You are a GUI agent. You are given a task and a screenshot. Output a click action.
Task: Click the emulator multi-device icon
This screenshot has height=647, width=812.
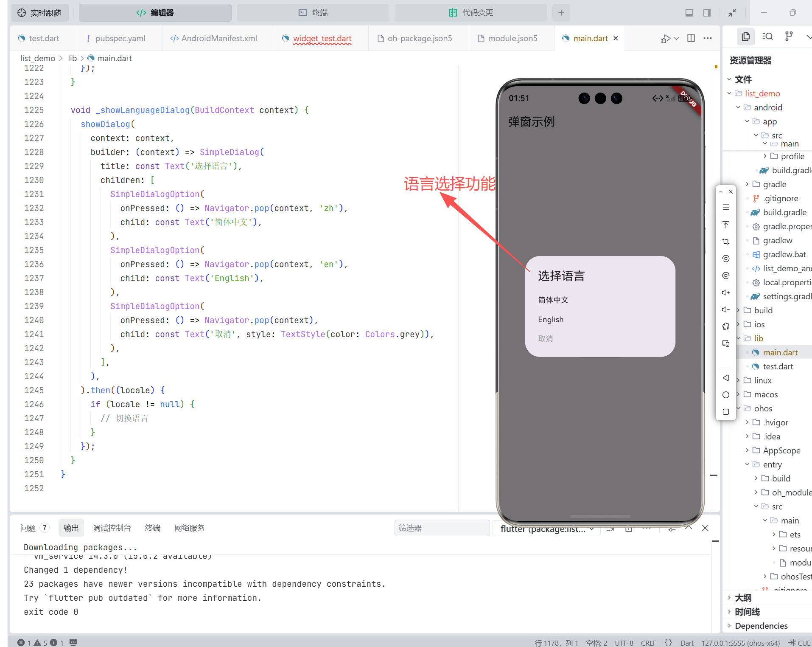(x=726, y=343)
